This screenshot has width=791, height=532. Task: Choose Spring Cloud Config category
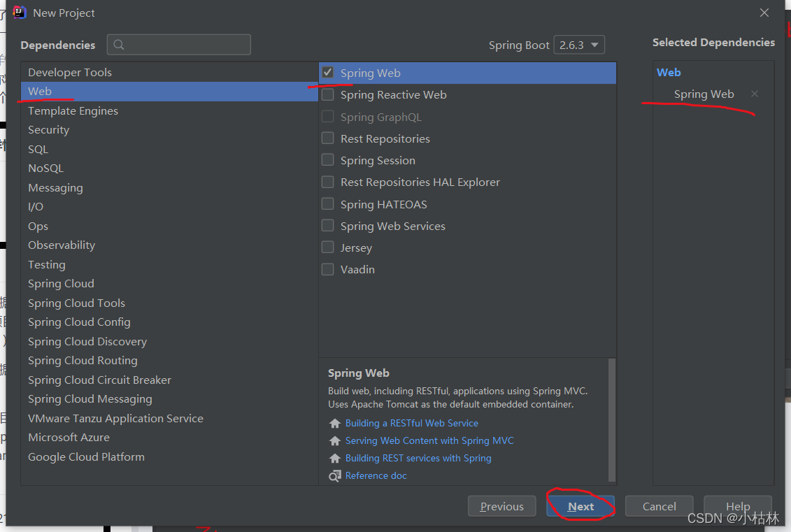click(x=169, y=322)
